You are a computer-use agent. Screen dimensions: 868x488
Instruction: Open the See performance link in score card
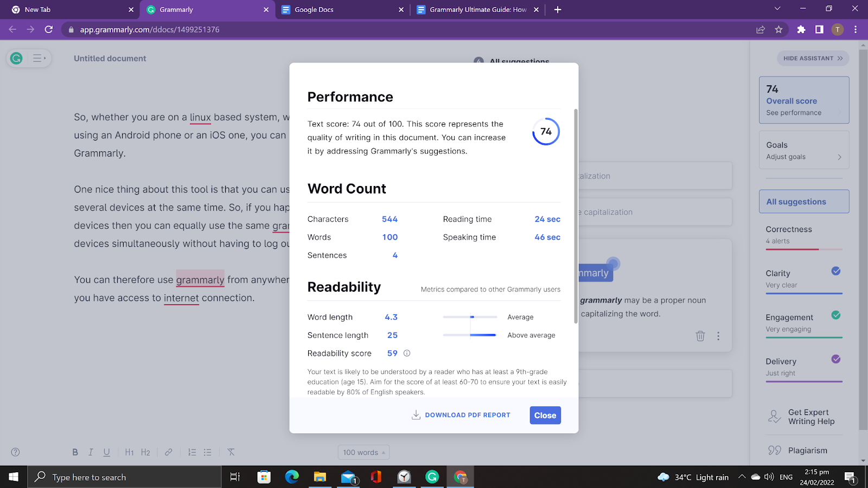point(794,113)
